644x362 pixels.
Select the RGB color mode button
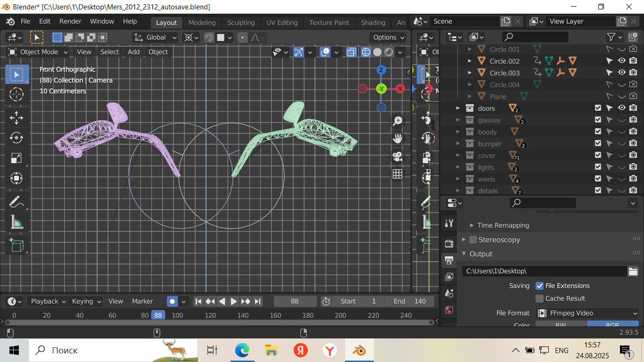[612, 325]
